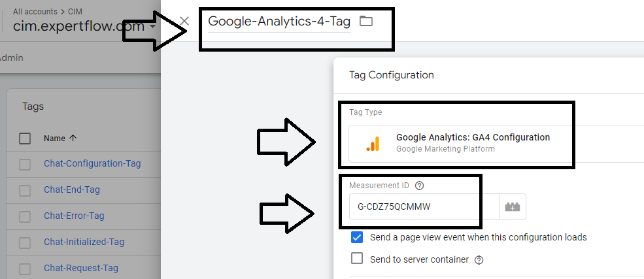This screenshot has height=279, width=644.
Task: Click help icon next to server container
Action: pyautogui.click(x=479, y=260)
